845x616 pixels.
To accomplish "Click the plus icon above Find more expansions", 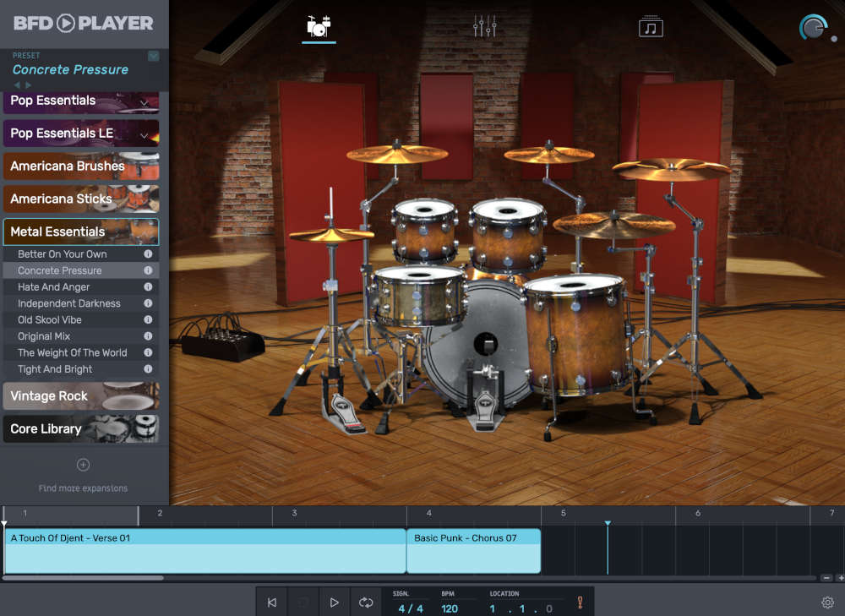I will (83, 464).
